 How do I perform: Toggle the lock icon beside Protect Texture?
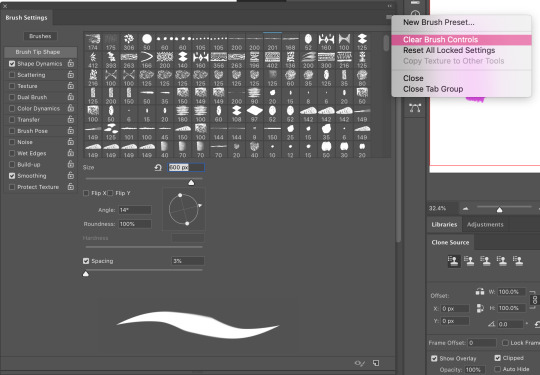[71, 187]
